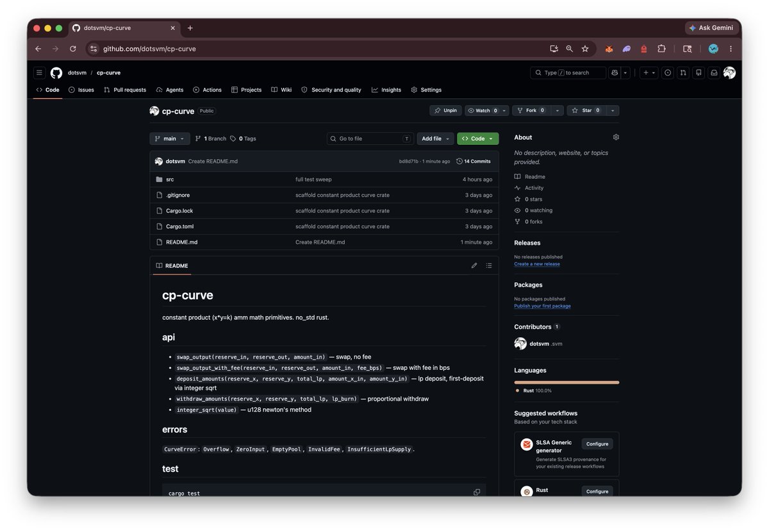
Task: Open the repositories icon in top header
Action: (x=699, y=73)
